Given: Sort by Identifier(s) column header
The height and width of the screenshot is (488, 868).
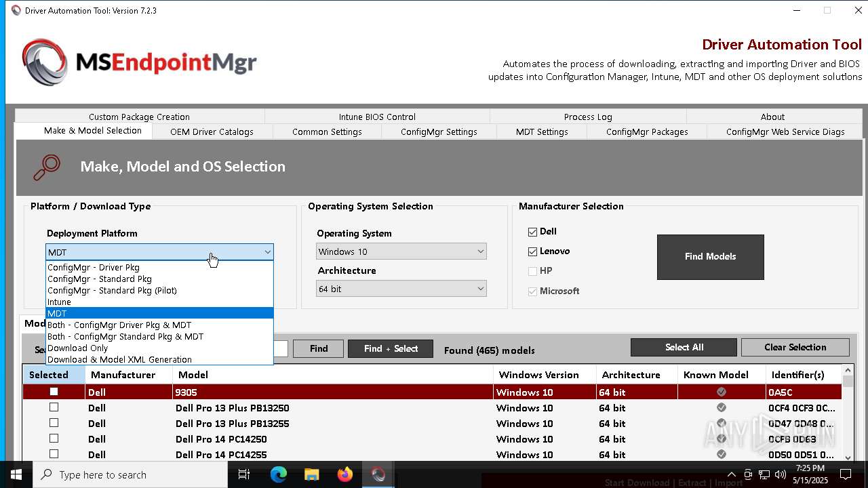Looking at the screenshot, I should (803, 375).
